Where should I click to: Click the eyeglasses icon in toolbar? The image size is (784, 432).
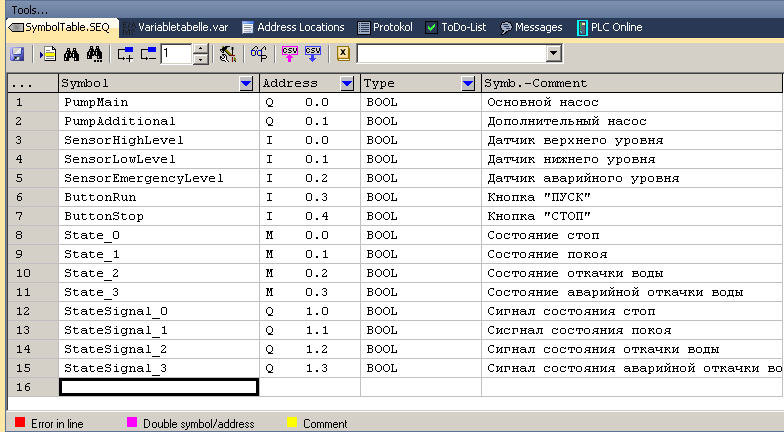pyautogui.click(x=259, y=53)
